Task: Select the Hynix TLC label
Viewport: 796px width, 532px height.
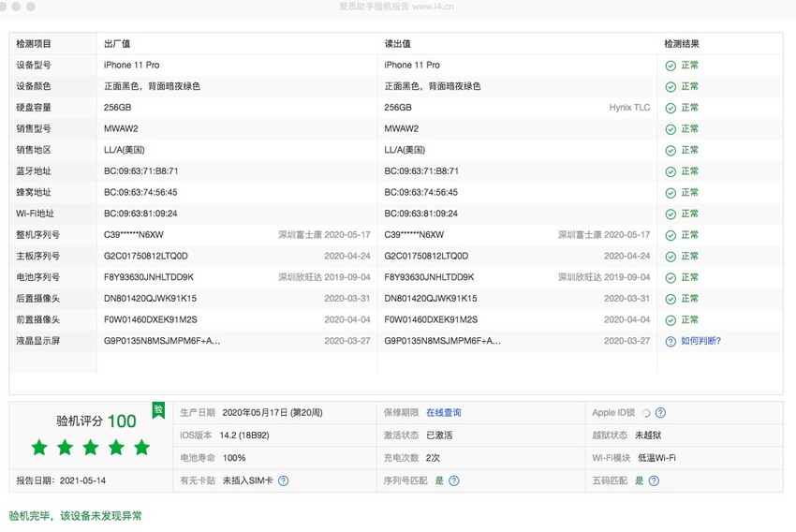Action: (x=629, y=108)
